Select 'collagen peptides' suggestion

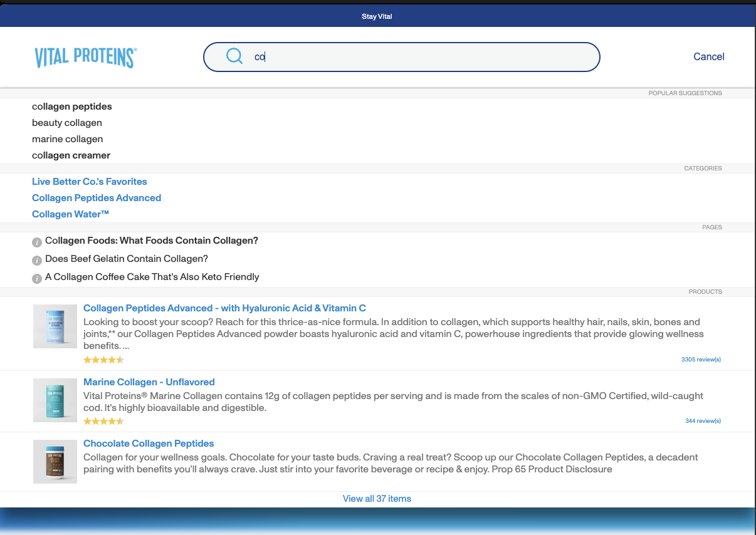[x=72, y=106]
